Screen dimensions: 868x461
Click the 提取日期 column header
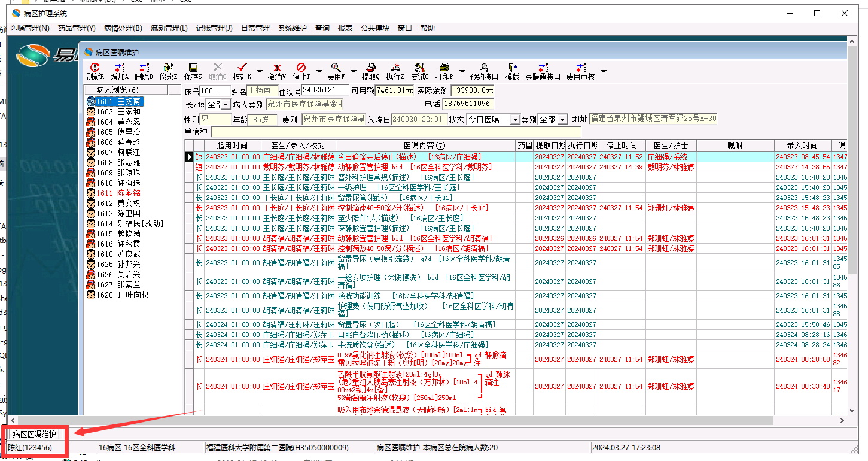click(x=549, y=145)
